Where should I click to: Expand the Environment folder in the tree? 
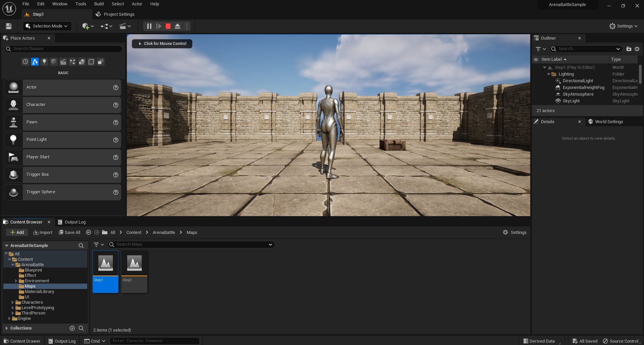16,281
